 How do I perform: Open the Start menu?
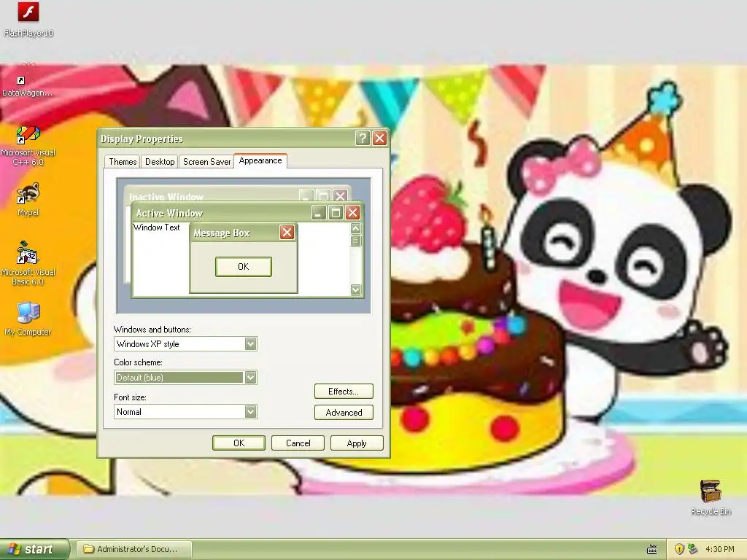click(x=35, y=549)
